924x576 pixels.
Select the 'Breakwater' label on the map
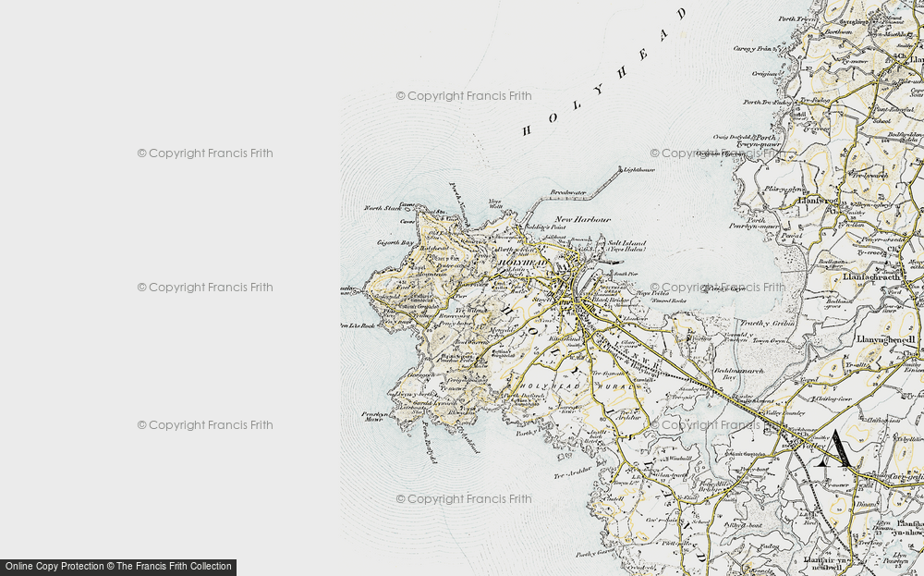(568, 193)
